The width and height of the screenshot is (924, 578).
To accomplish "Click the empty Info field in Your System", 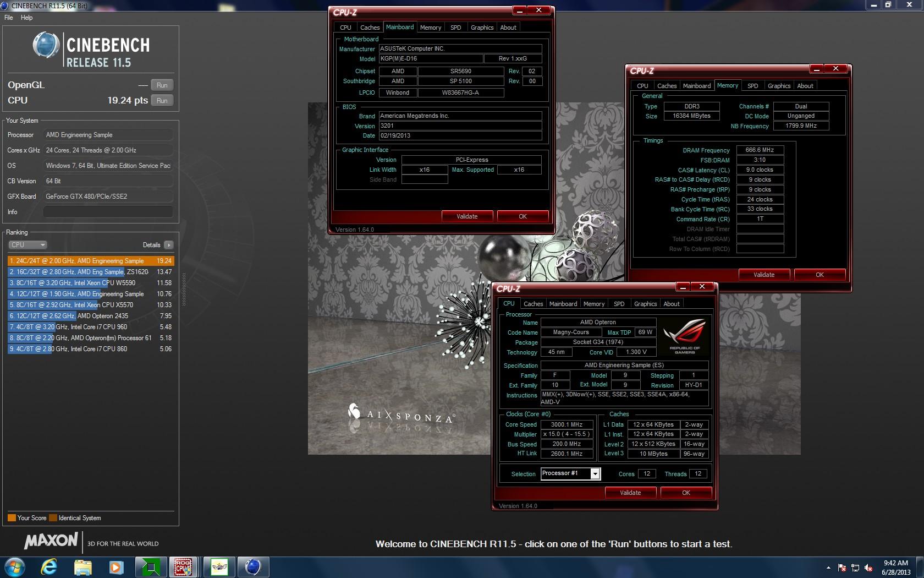I will coord(108,212).
